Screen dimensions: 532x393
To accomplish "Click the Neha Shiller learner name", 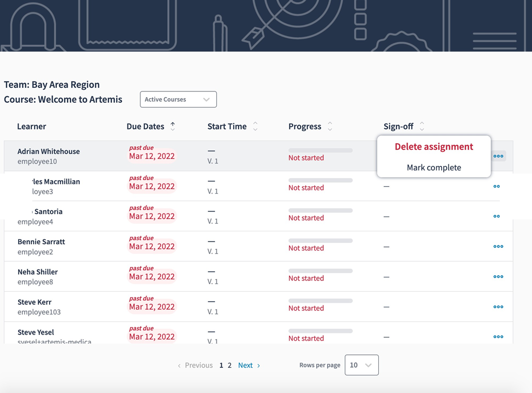I will tap(38, 272).
